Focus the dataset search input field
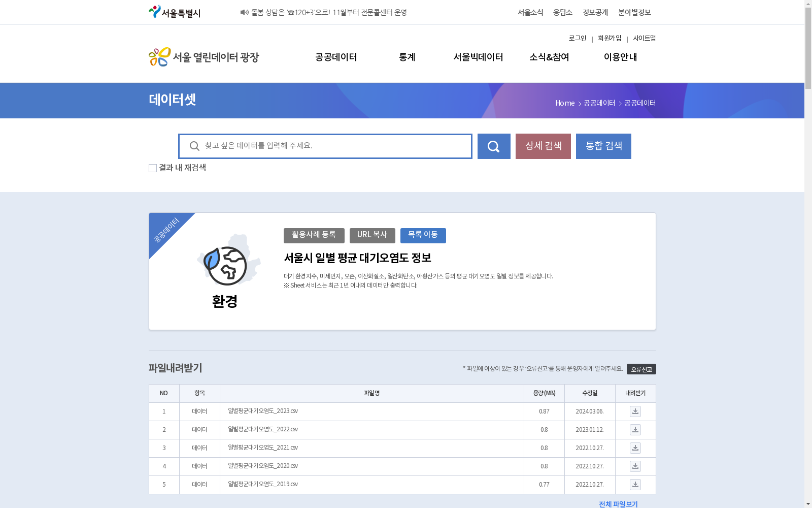Viewport: 812px width, 508px height. coord(325,146)
